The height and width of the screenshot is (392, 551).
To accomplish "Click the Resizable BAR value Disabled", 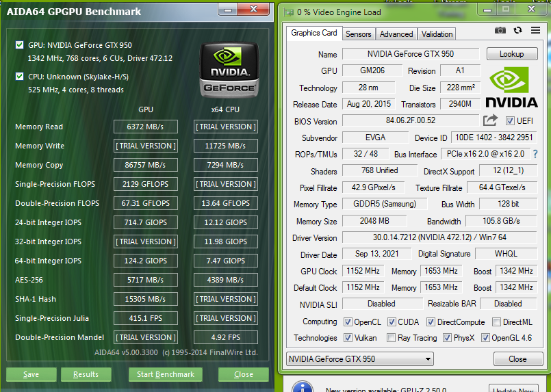I will tap(509, 304).
